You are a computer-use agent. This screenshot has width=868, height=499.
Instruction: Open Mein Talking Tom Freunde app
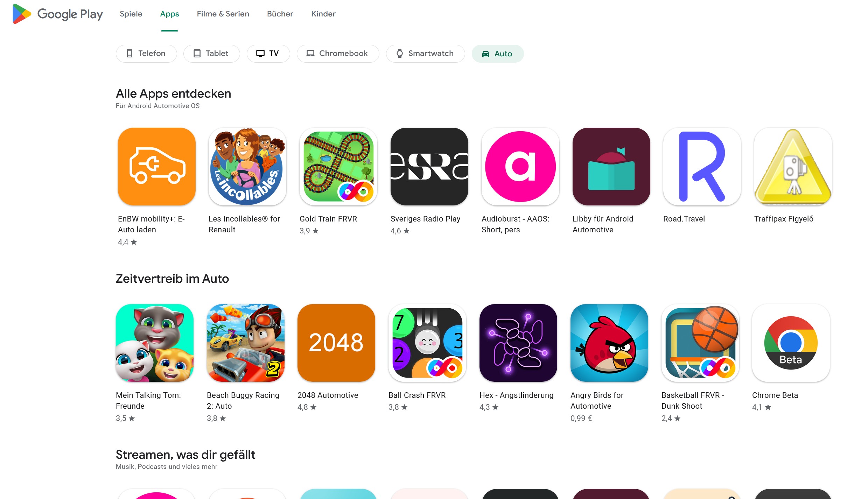[156, 343]
